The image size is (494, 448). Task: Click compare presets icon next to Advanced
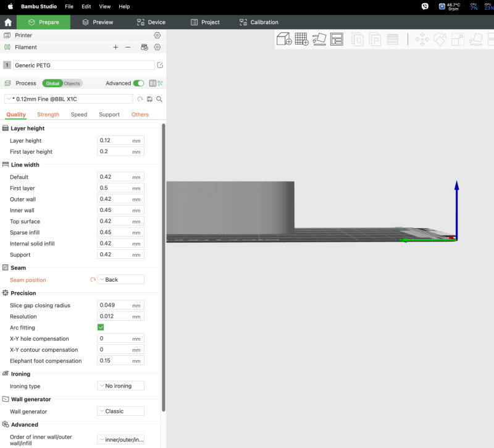pos(161,83)
